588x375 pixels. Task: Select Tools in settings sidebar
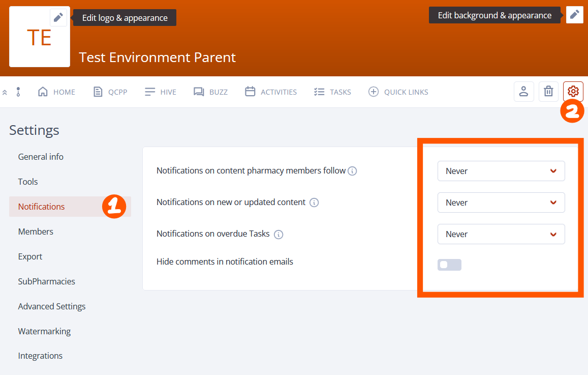tap(28, 182)
